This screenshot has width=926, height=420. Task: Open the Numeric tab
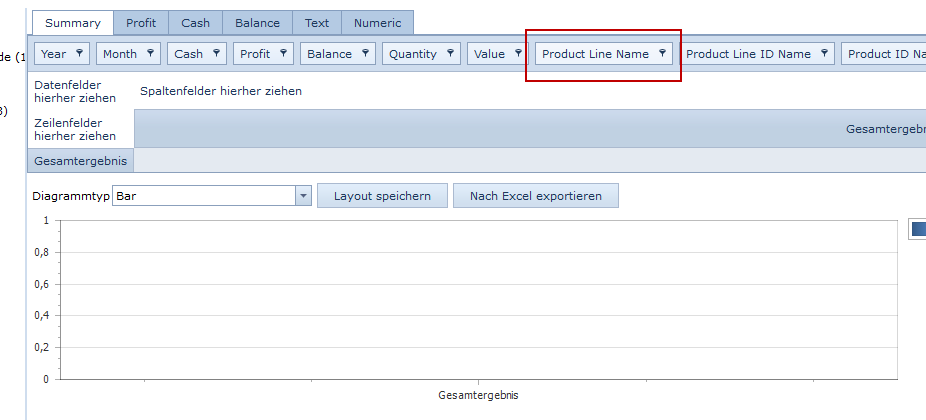tap(377, 23)
